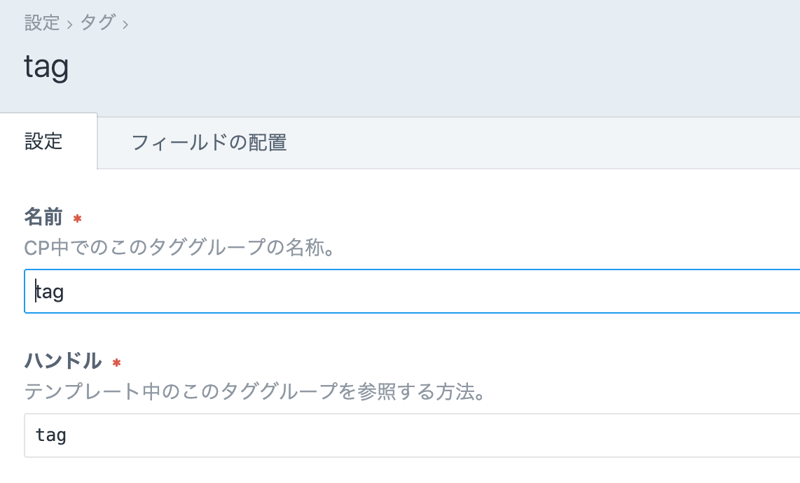Click the ハンドル field label

pyautogui.click(x=63, y=361)
